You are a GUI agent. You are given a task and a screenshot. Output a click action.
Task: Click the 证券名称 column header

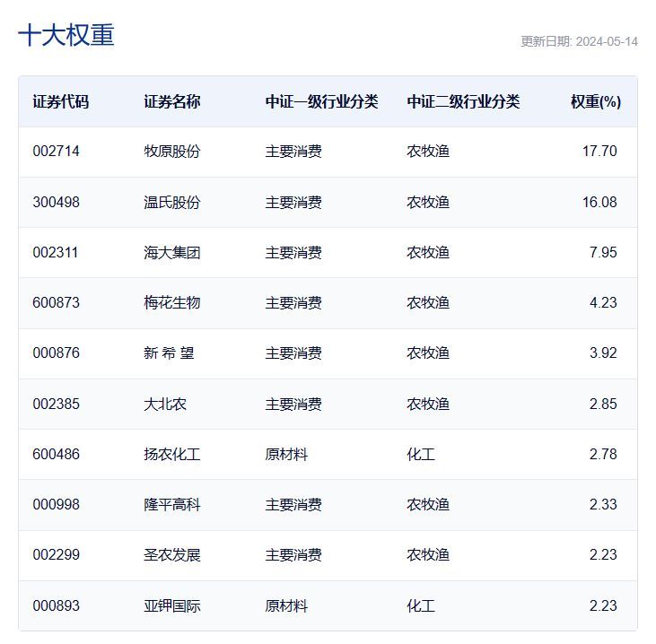(x=172, y=101)
